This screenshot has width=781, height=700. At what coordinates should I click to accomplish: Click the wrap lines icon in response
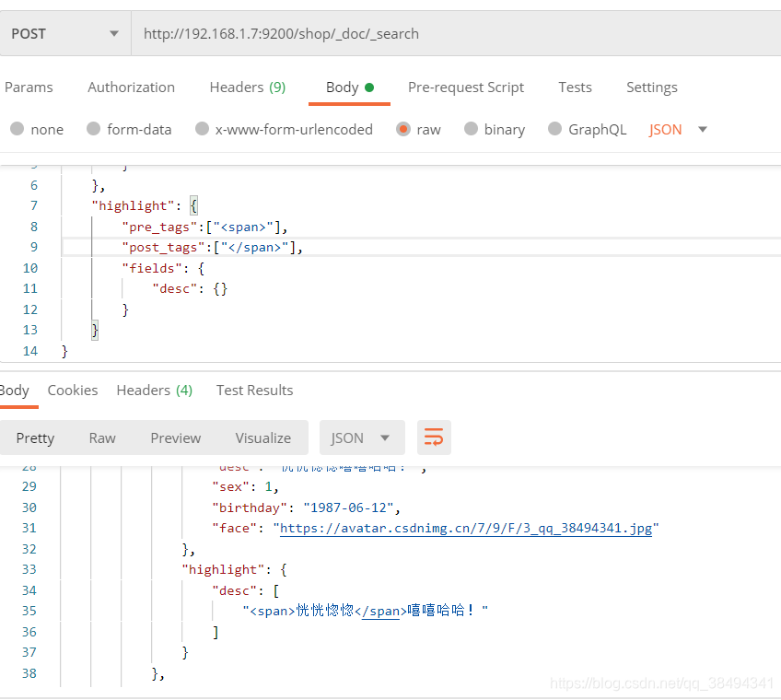pos(434,437)
